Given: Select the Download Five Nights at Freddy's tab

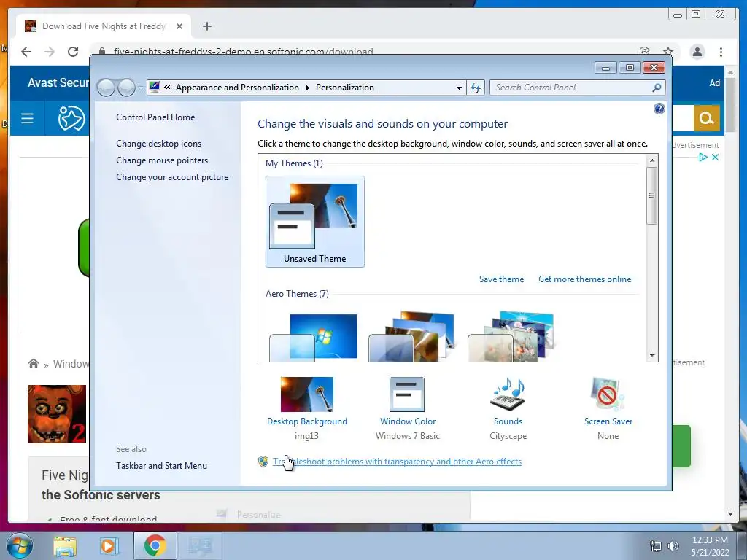Looking at the screenshot, I should click(104, 26).
